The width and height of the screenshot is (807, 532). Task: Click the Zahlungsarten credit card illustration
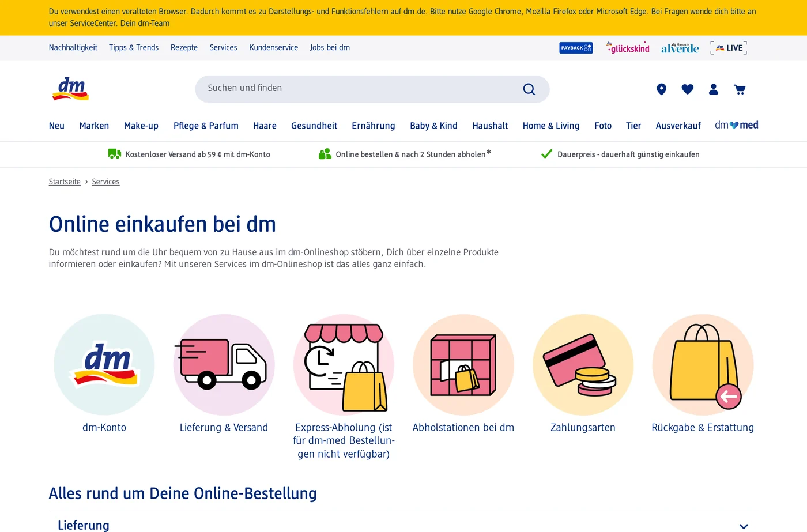[583, 365]
